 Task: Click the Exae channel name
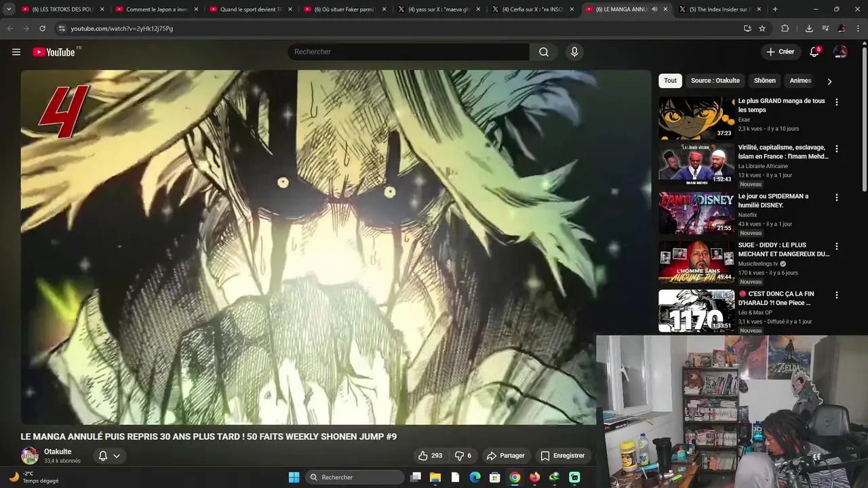tap(744, 120)
